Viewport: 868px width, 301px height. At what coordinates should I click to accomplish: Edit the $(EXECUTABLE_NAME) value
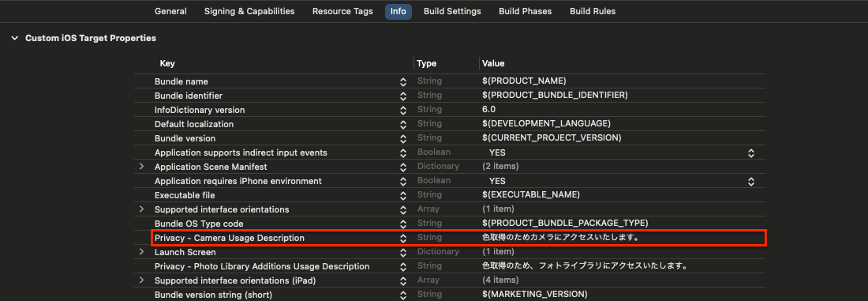pos(530,194)
